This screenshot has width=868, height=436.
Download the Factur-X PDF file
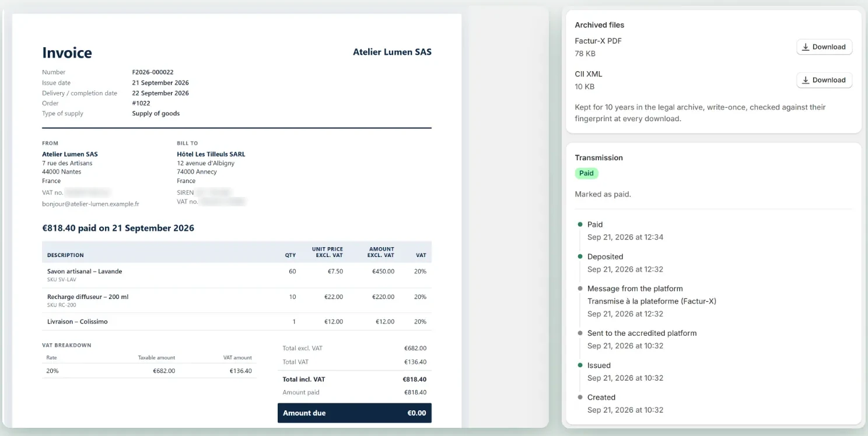(824, 47)
